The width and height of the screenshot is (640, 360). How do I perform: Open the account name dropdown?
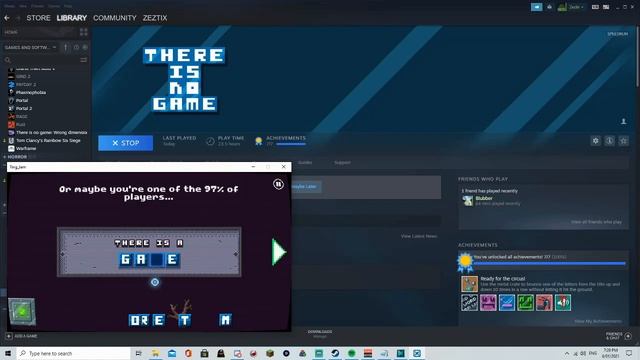pyautogui.click(x=576, y=7)
